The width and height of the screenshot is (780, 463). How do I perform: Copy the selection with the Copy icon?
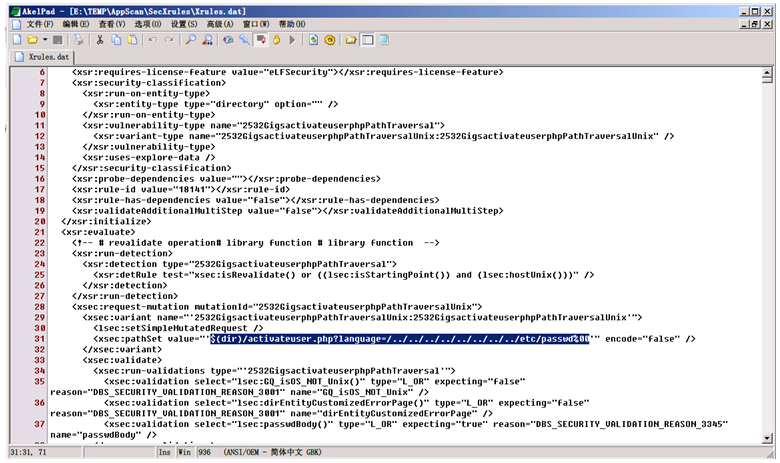116,40
